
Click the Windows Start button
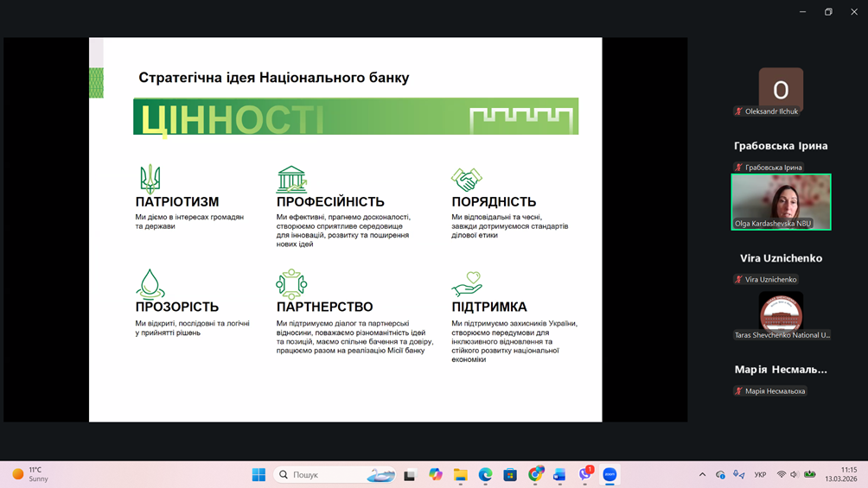point(258,474)
